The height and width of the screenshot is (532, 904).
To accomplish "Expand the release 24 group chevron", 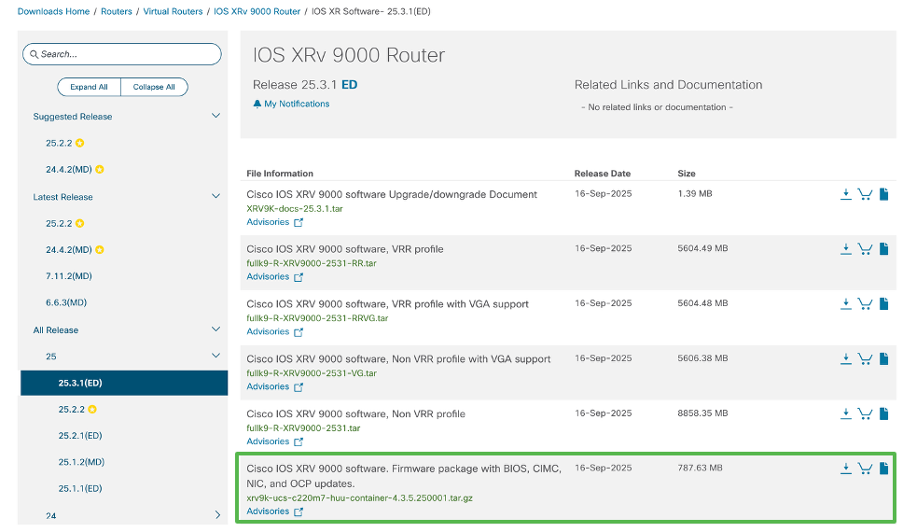I will (217, 515).
